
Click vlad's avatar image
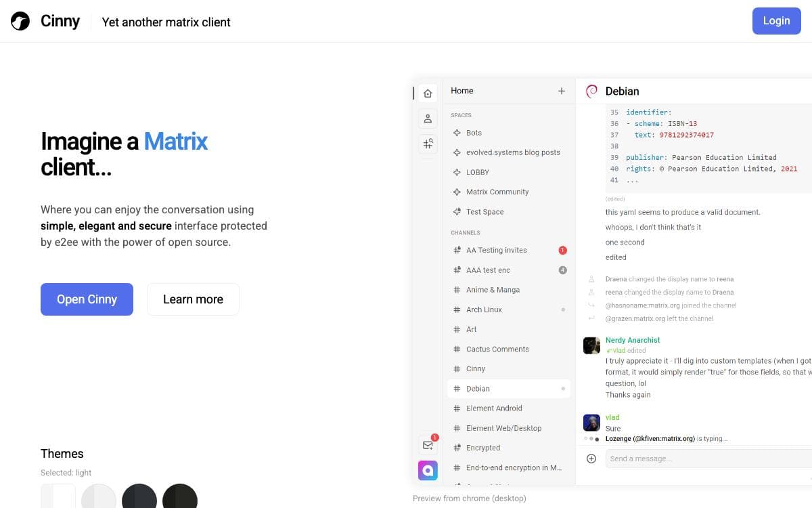[x=591, y=423]
